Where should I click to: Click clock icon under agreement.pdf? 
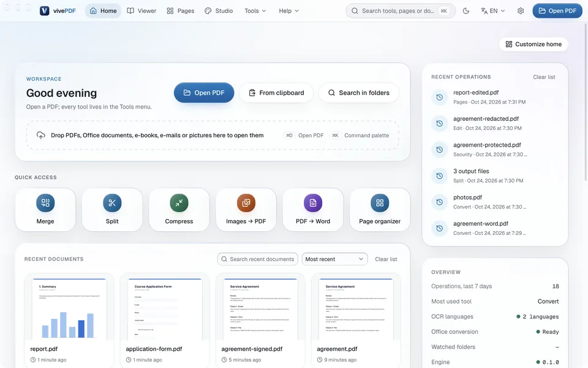320,360
